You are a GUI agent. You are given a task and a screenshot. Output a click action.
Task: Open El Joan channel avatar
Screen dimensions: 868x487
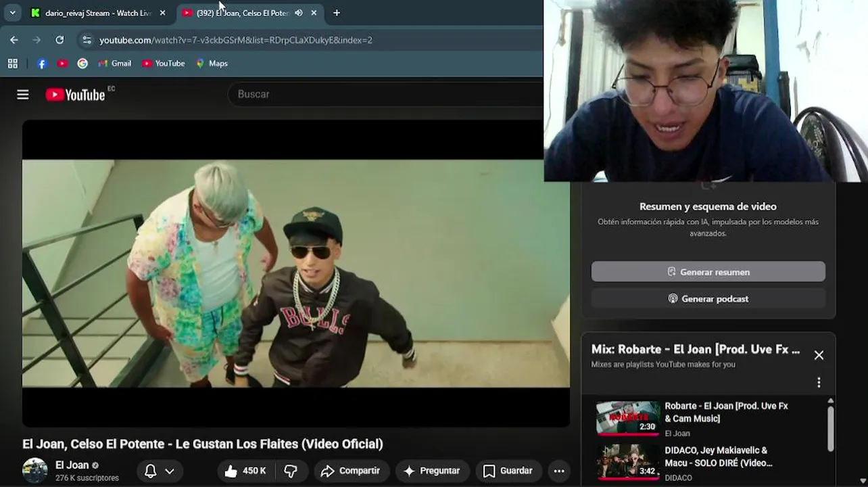click(35, 471)
